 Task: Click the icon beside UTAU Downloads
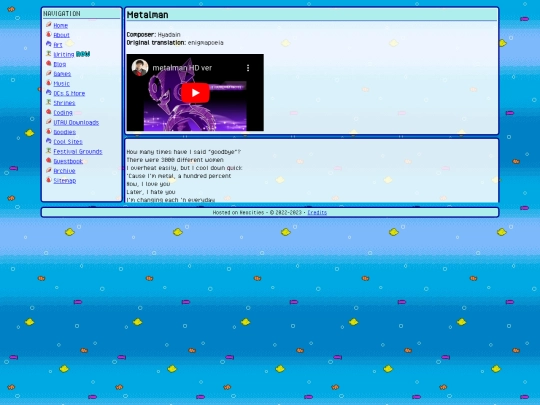click(49, 122)
